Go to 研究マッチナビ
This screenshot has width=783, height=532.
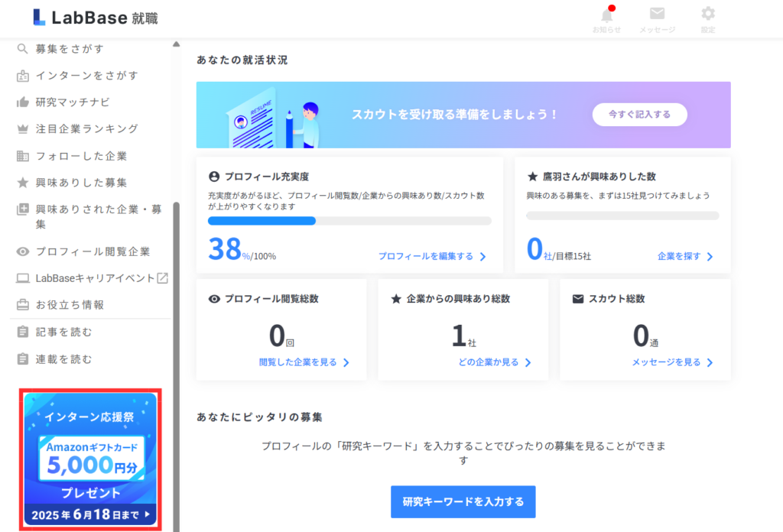click(x=73, y=102)
